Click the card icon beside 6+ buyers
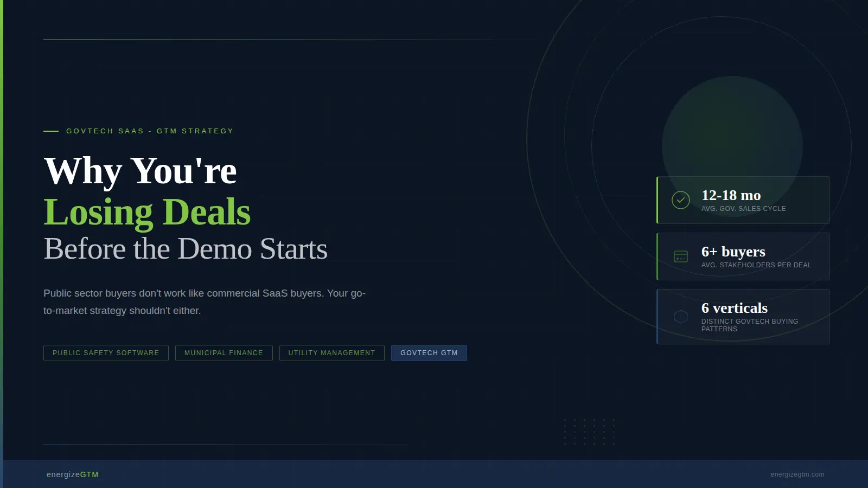The image size is (868, 488). pyautogui.click(x=680, y=256)
